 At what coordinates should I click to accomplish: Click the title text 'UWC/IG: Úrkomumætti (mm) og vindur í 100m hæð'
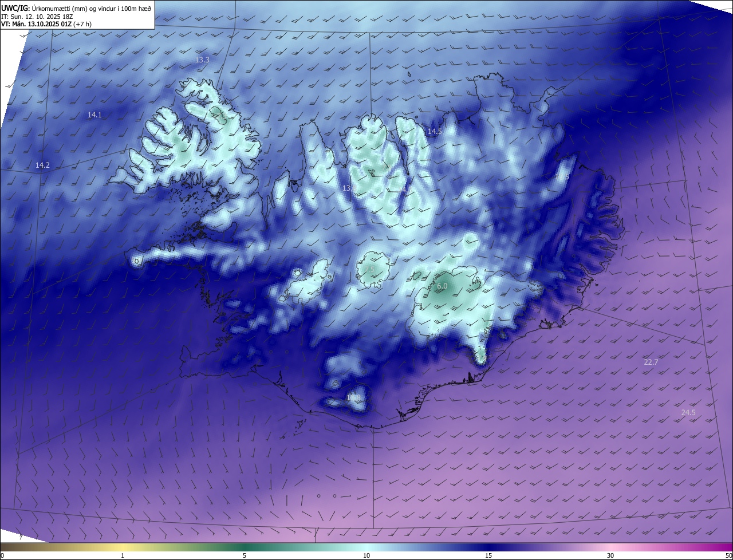[76, 8]
